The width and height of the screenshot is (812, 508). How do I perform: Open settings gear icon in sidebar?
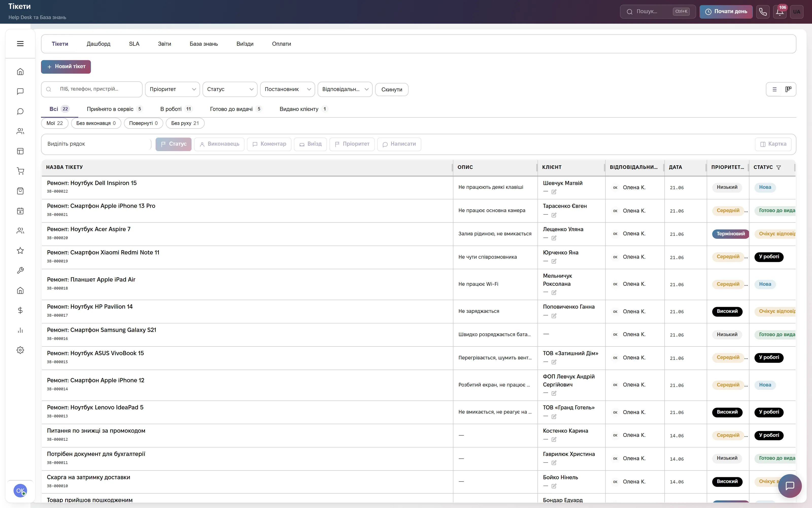20,350
